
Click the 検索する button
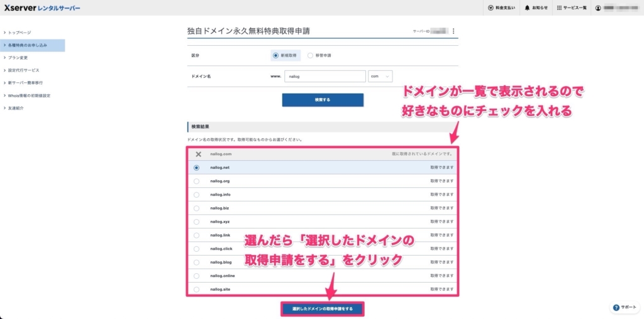point(322,100)
